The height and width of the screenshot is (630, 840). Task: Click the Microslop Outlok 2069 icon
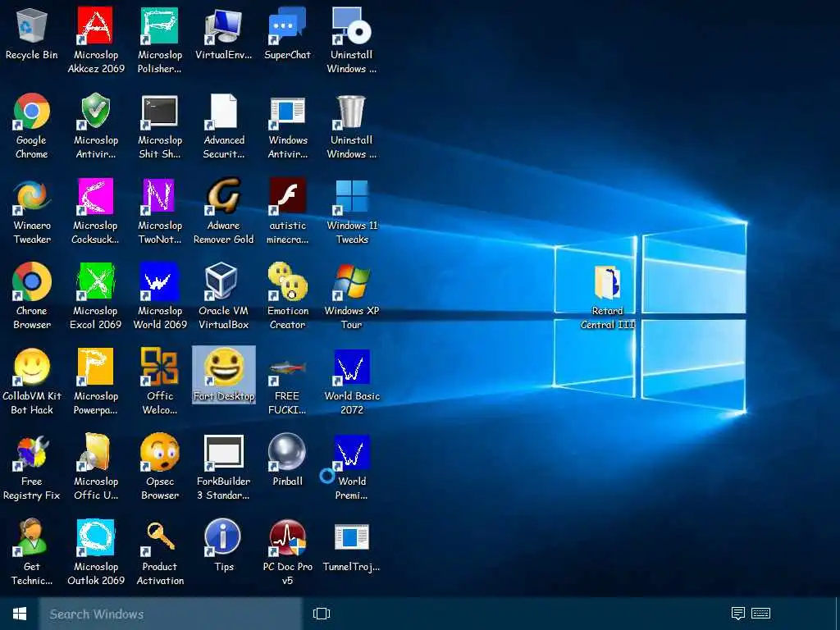(96, 552)
